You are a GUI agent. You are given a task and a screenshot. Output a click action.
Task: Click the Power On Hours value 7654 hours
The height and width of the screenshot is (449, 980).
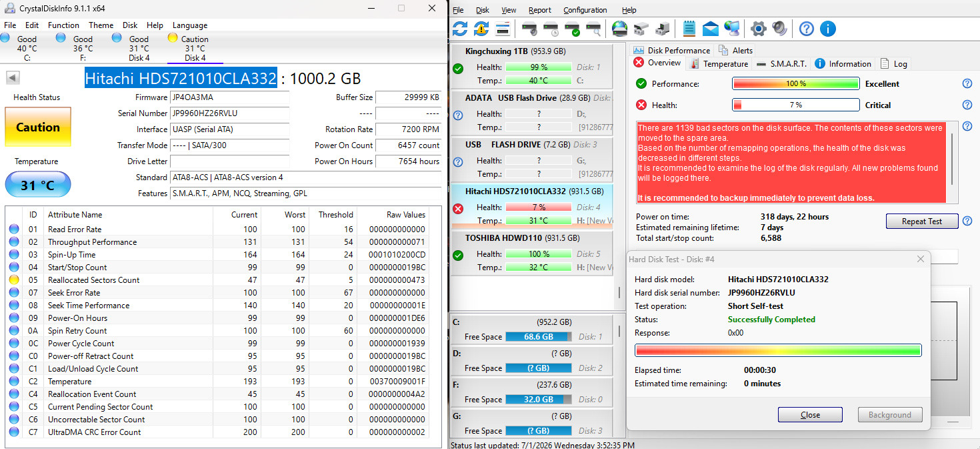pyautogui.click(x=409, y=161)
